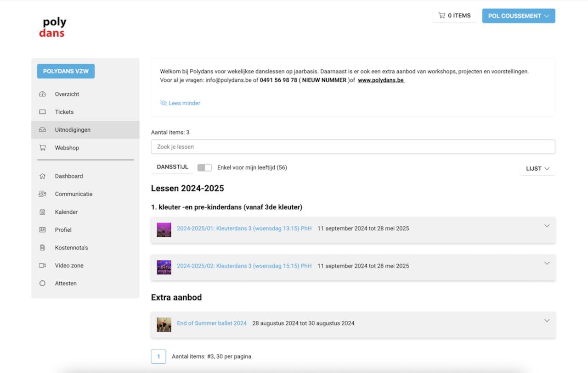The height and width of the screenshot is (373, 588).
Task: Open the www.polydans.be link
Action: [x=381, y=80]
